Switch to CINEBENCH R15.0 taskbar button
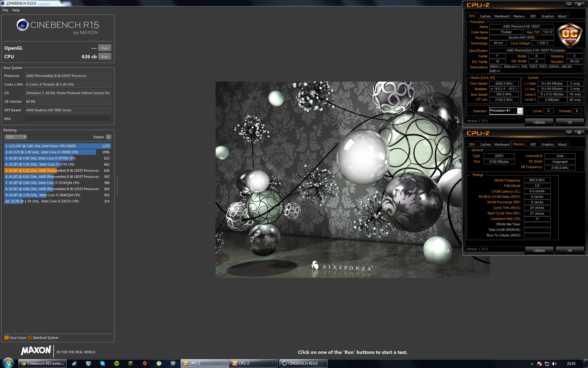The image size is (588, 368). (x=303, y=363)
